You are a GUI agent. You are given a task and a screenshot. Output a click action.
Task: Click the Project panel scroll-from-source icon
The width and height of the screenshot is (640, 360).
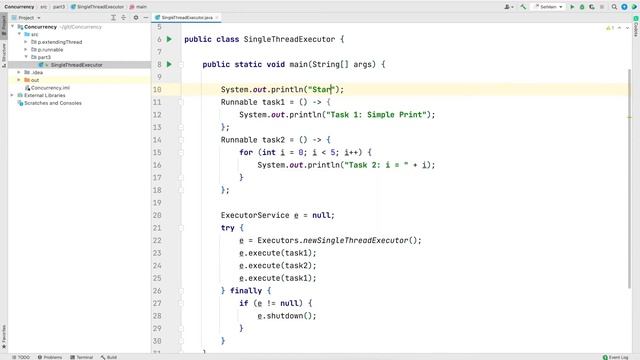pos(113,18)
